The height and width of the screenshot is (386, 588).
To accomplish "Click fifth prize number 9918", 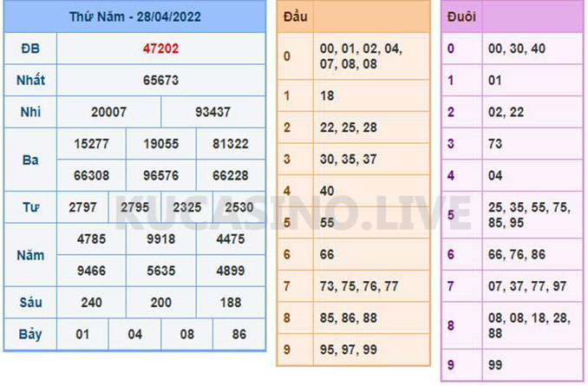I will click(160, 239).
